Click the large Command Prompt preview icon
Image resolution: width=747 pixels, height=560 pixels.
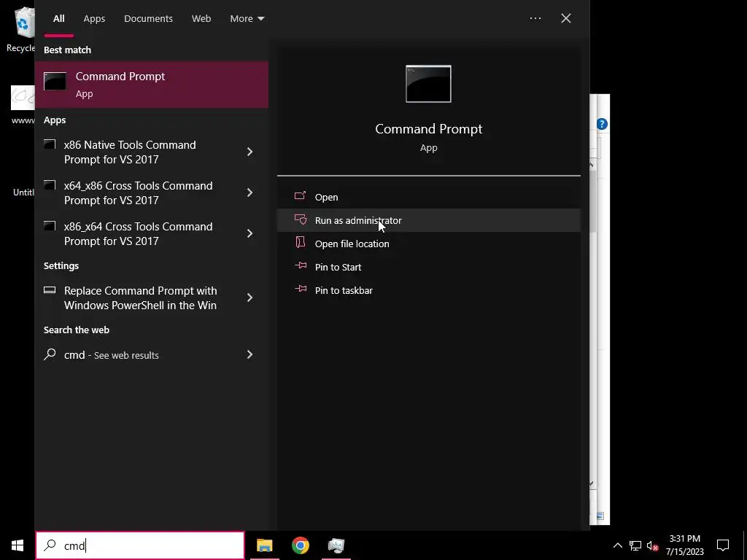428,84
